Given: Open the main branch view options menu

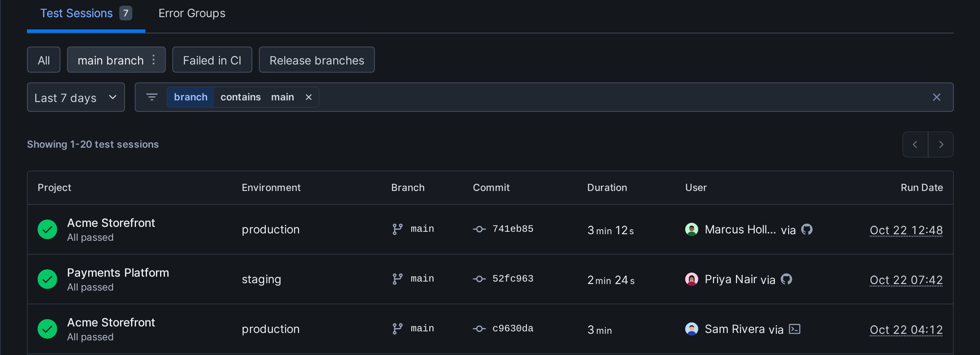Looking at the screenshot, I should click(x=154, y=60).
